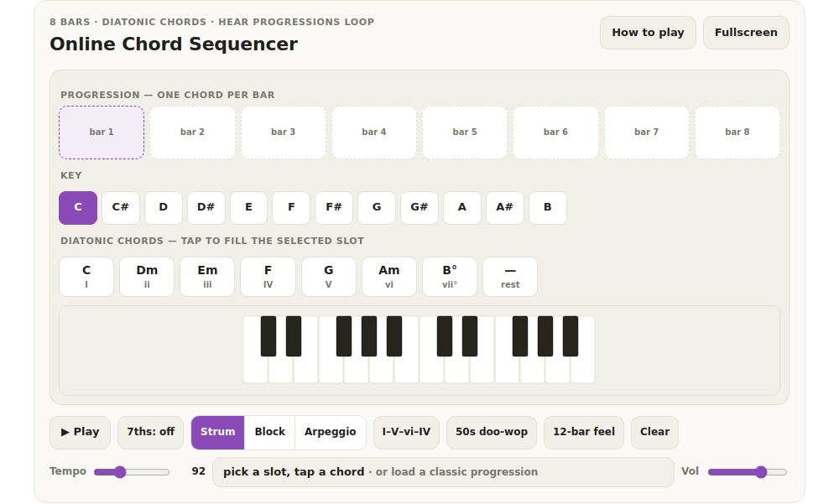Fill slot with the Em (iii) chord
The height and width of the screenshot is (504, 839).
pyautogui.click(x=207, y=277)
